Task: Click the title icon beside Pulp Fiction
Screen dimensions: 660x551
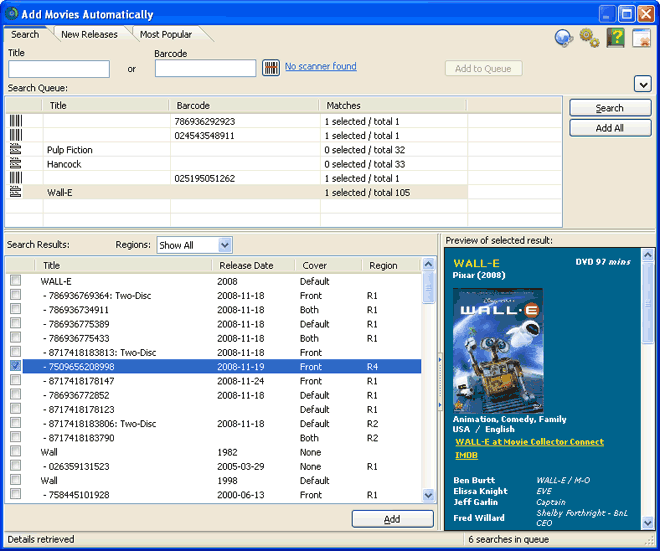Action: 16,150
